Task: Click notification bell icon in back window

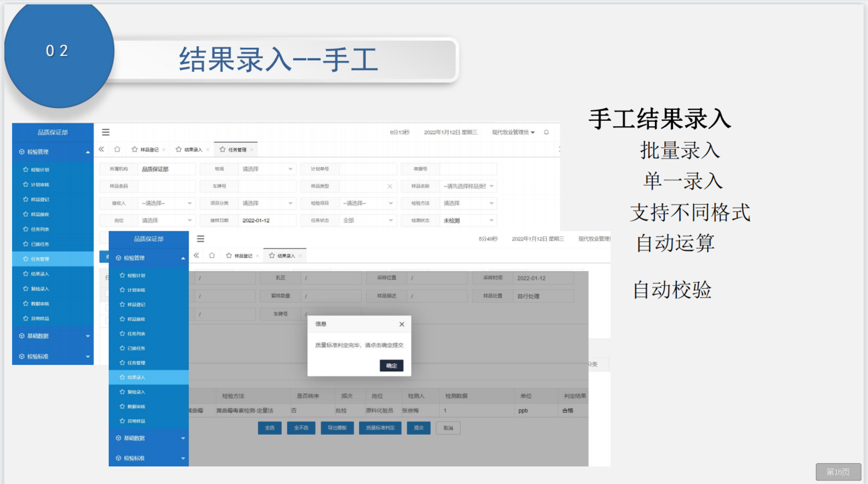Action: [546, 132]
